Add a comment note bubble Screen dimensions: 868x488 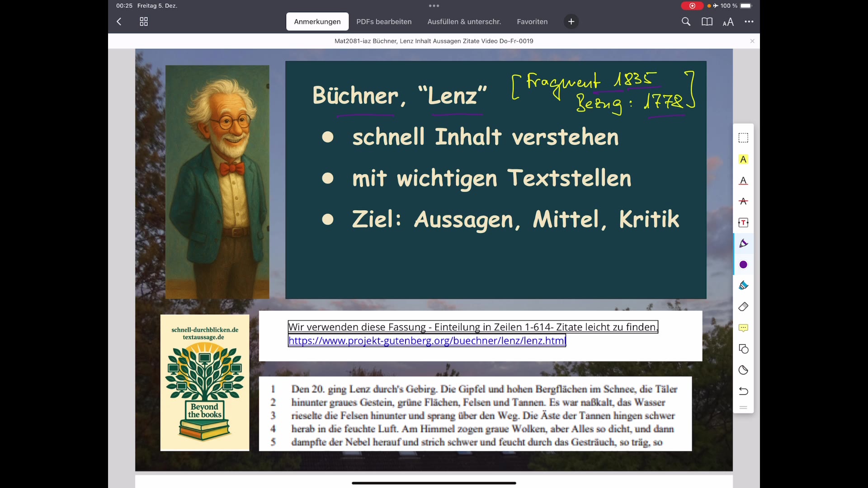744,328
